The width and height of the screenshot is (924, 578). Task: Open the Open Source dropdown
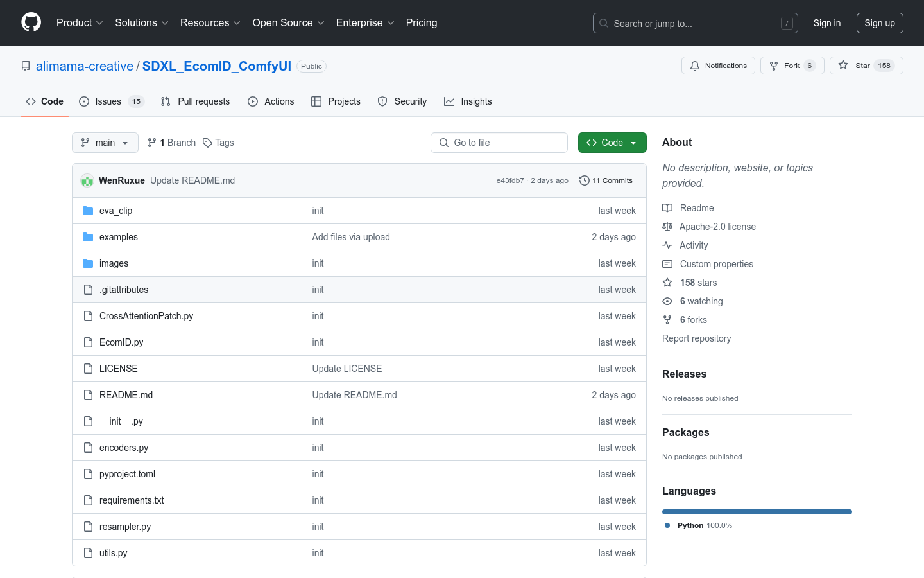(289, 22)
